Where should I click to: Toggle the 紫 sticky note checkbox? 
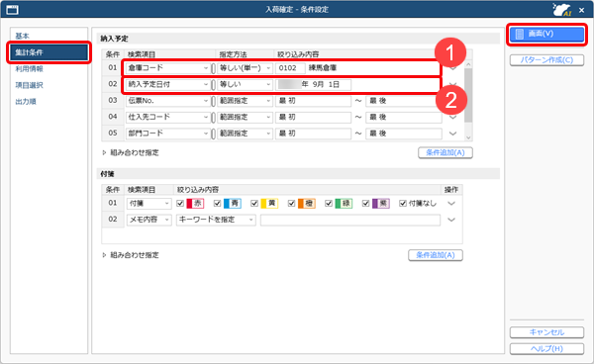point(366,204)
